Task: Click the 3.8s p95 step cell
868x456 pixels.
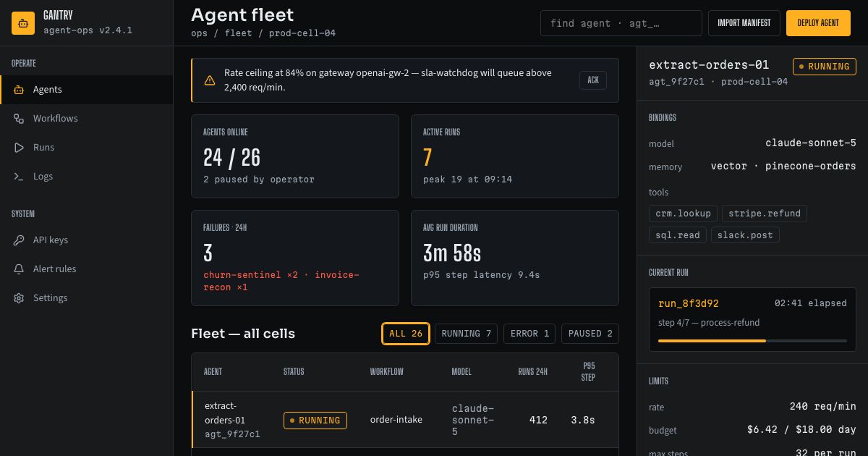Action: [583, 420]
